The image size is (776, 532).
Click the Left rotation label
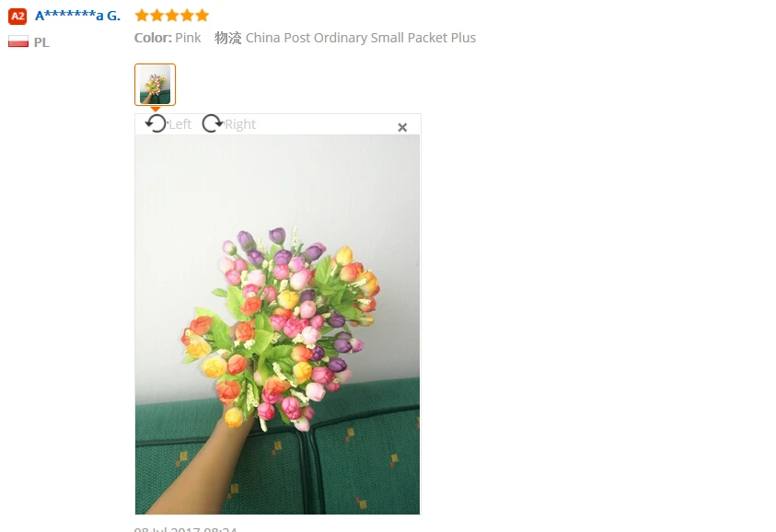[x=180, y=124]
